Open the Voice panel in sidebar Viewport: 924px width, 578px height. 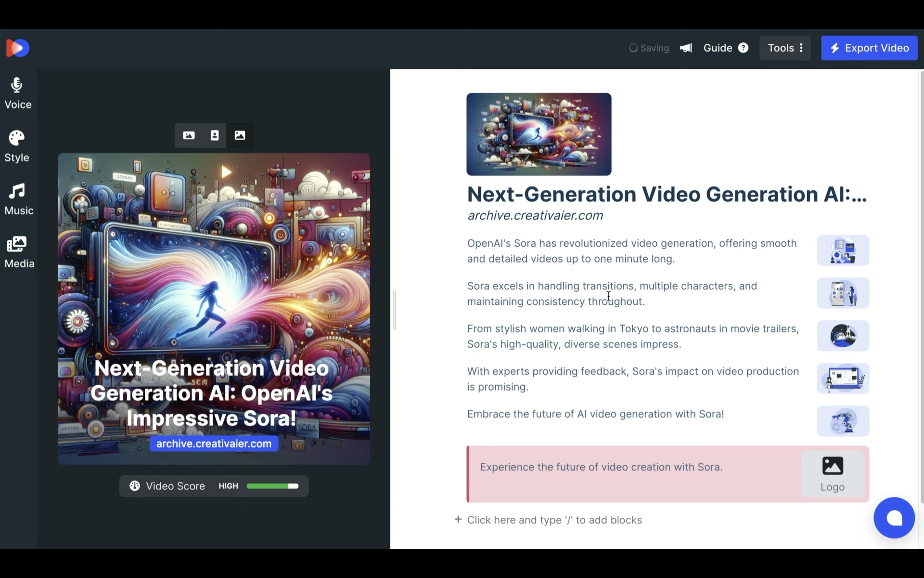[x=18, y=93]
